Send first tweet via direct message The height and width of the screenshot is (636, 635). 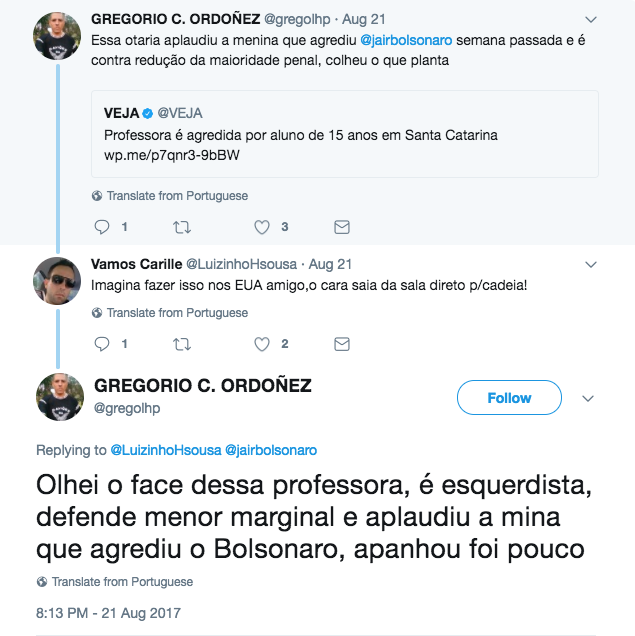coord(341,227)
